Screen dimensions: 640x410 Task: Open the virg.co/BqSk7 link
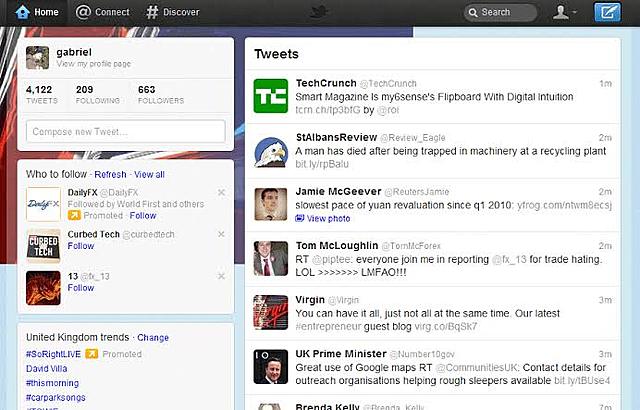click(446, 327)
